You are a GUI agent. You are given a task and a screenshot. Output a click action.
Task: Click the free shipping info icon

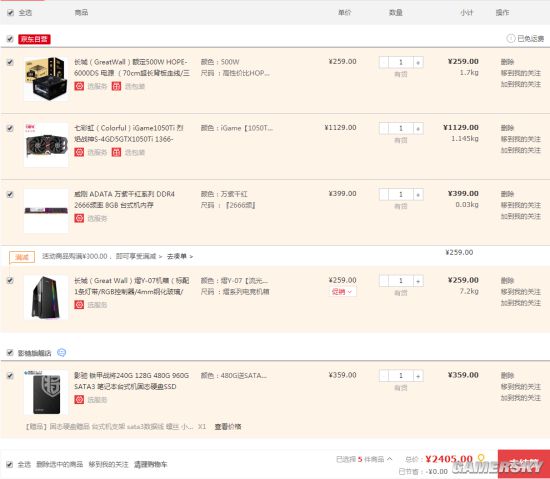point(510,38)
